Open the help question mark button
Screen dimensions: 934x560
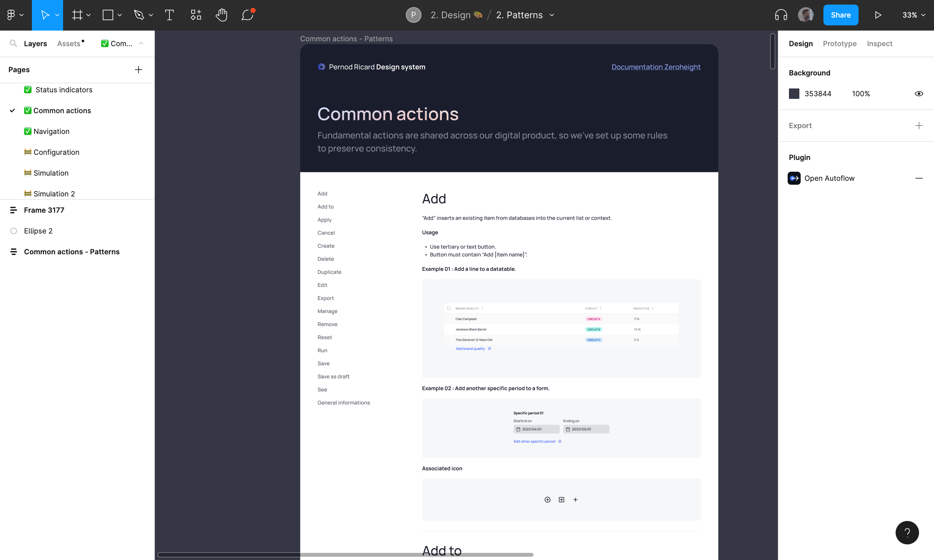pos(907,532)
